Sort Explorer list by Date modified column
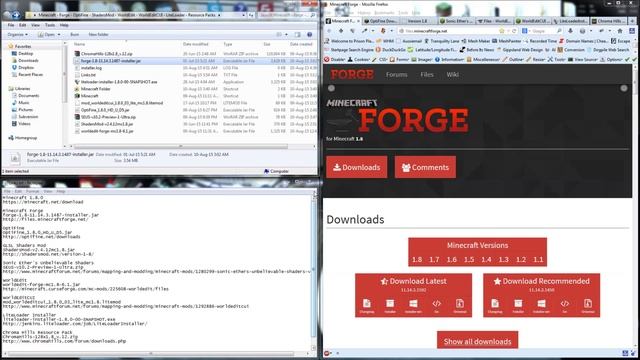This screenshot has height=360, width=640. [196, 44]
